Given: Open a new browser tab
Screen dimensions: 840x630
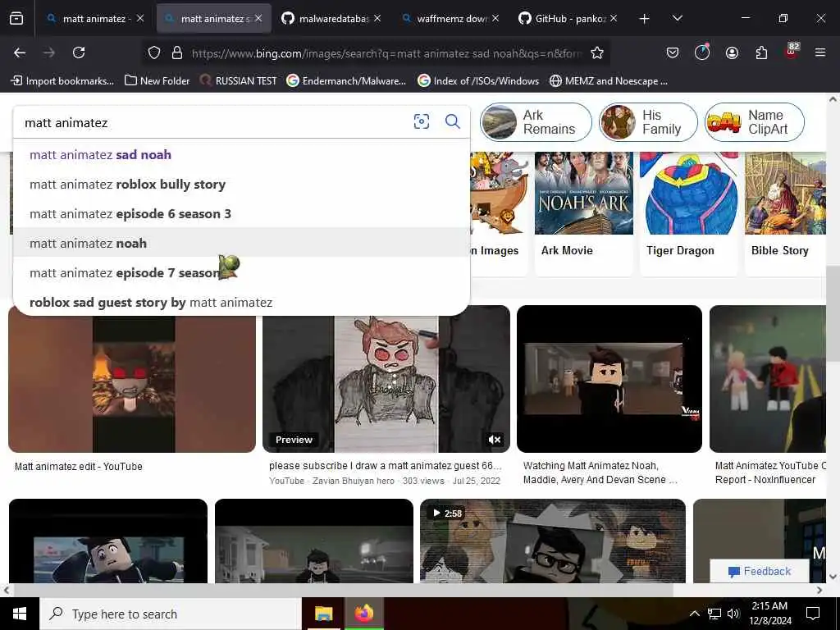Looking at the screenshot, I should [645, 19].
